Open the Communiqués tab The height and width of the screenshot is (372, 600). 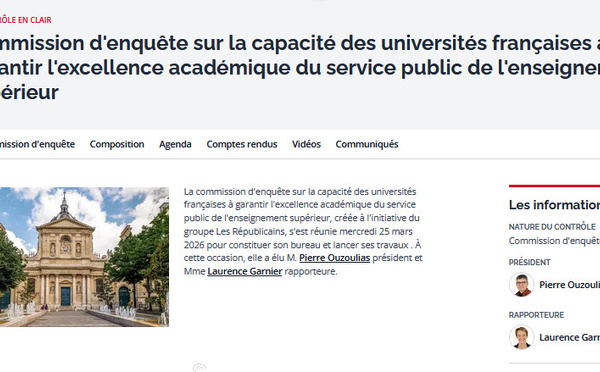click(x=367, y=144)
